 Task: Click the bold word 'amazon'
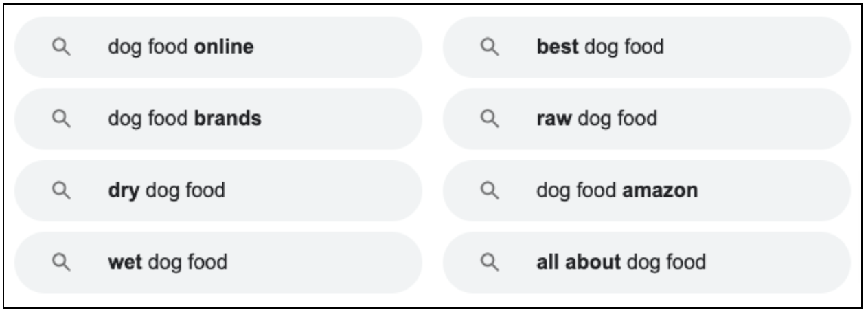click(660, 191)
